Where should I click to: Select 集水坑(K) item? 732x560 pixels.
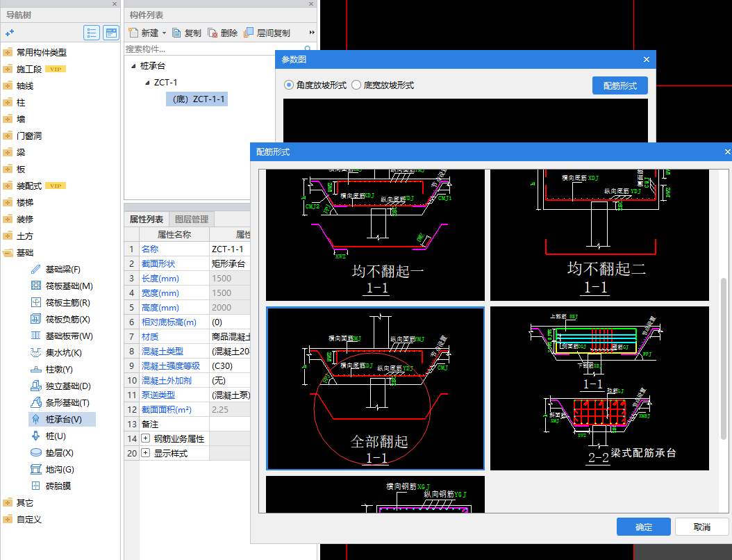[x=63, y=353]
